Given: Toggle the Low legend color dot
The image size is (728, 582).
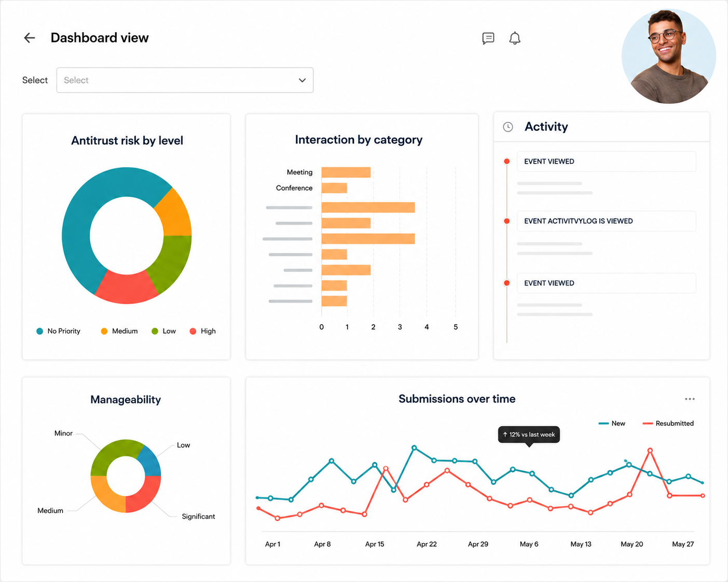Looking at the screenshot, I should (155, 331).
